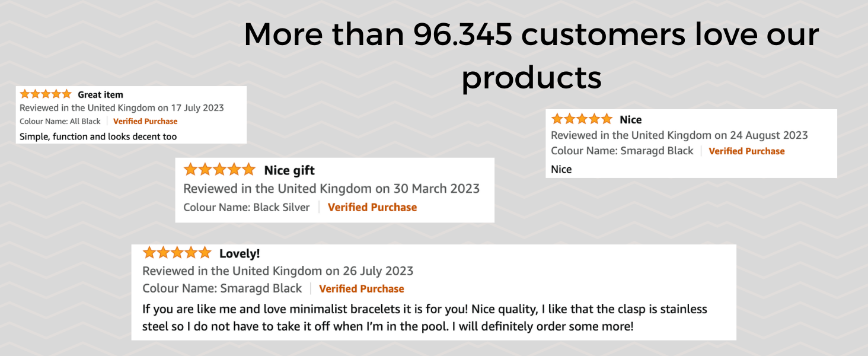Click the 30 March 2023 review date line
The image size is (868, 356).
click(331, 189)
